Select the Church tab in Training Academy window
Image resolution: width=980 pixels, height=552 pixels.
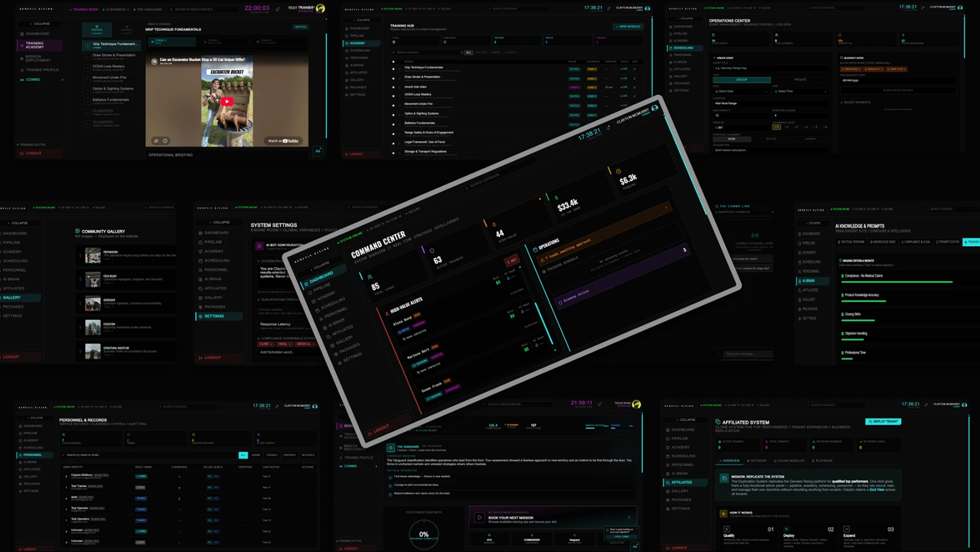126,29
